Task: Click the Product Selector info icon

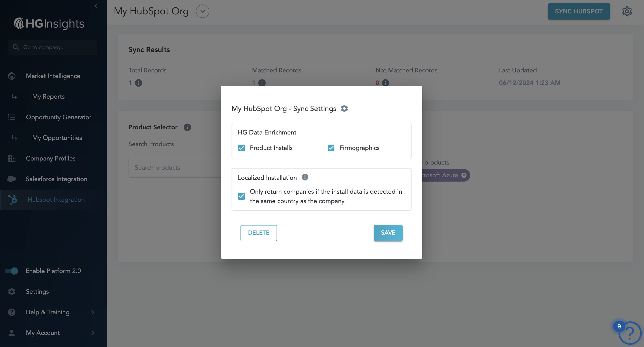Action: (x=187, y=127)
